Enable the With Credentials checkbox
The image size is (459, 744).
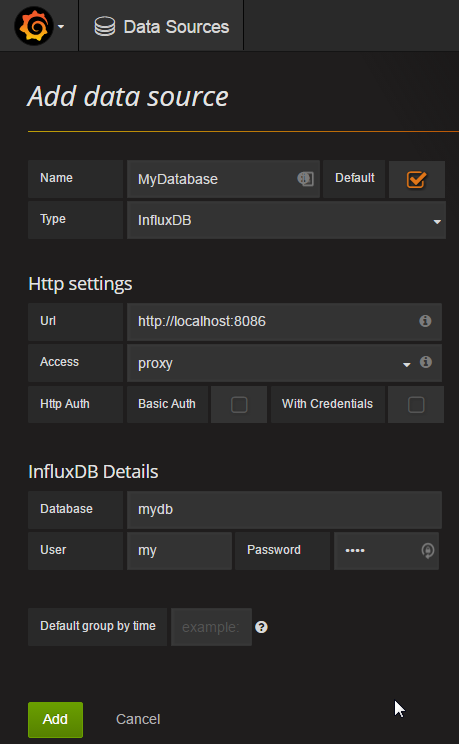pos(416,405)
